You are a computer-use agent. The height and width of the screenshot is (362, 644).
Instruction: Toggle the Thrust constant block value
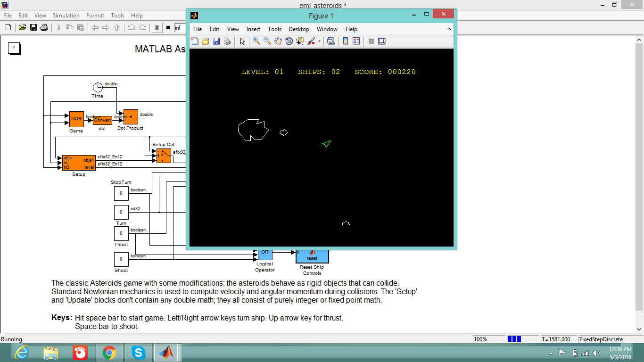tap(121, 233)
